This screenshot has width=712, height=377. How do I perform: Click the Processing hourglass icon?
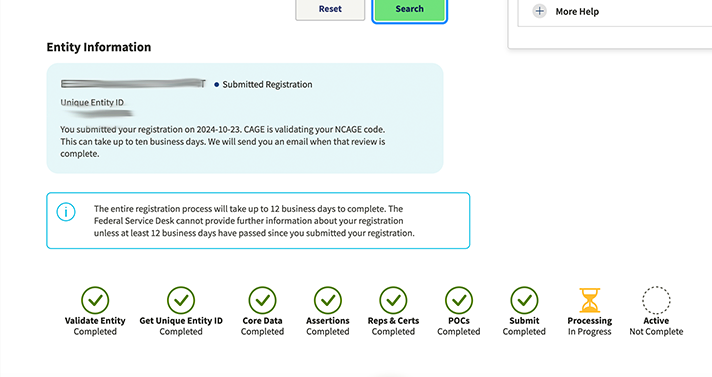tap(589, 300)
